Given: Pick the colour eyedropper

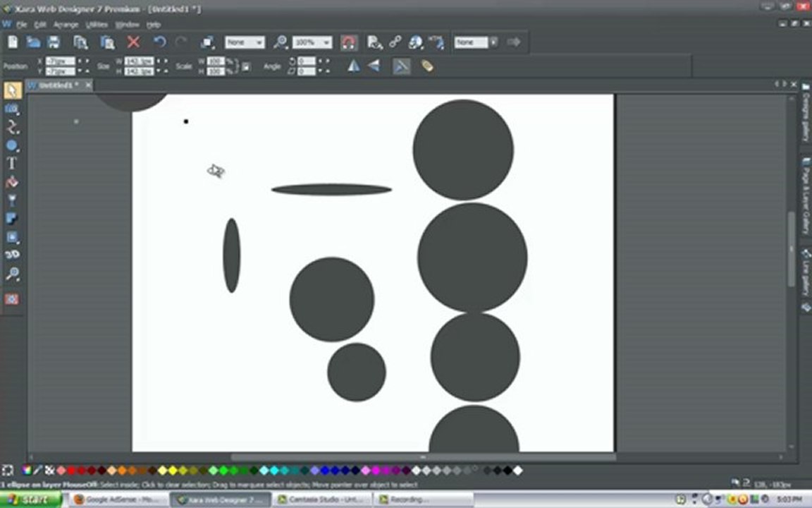Looking at the screenshot, I should [38, 470].
